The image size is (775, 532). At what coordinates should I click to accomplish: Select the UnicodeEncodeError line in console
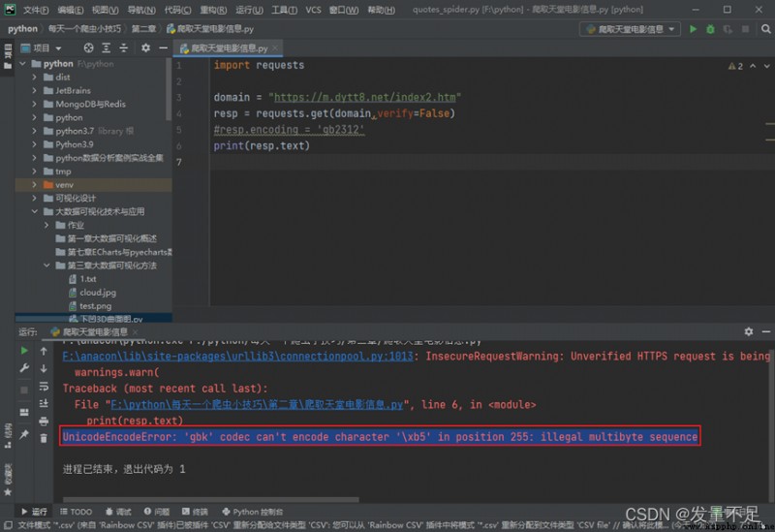point(380,437)
